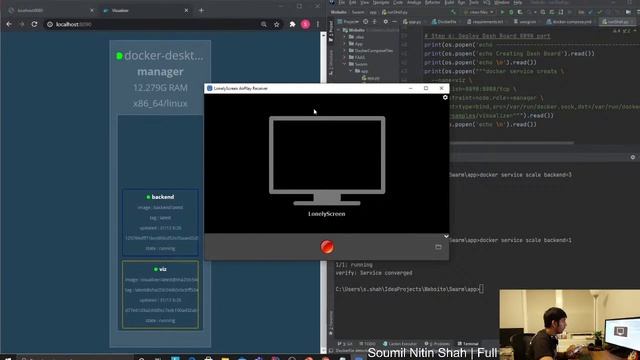Collapse the LonelyScreen bottom panel chevron
Image resolution: width=640 pixels, height=360 pixels.
446,236
